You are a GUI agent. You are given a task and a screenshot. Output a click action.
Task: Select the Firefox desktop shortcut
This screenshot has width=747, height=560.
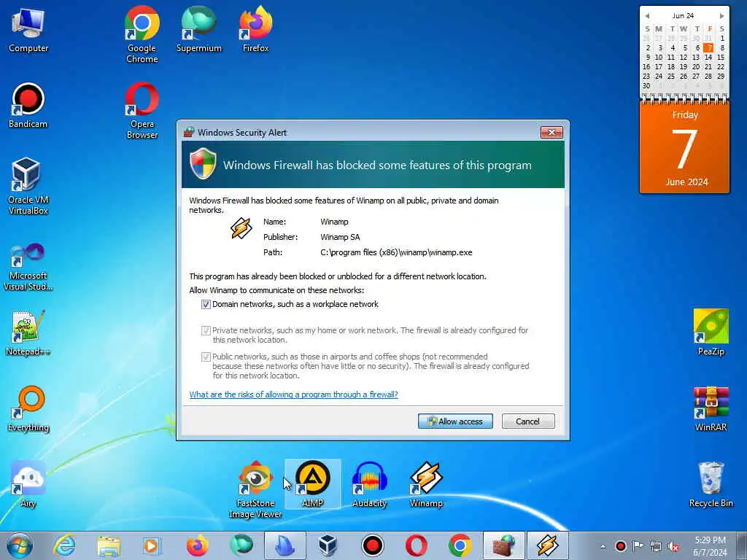pyautogui.click(x=255, y=29)
